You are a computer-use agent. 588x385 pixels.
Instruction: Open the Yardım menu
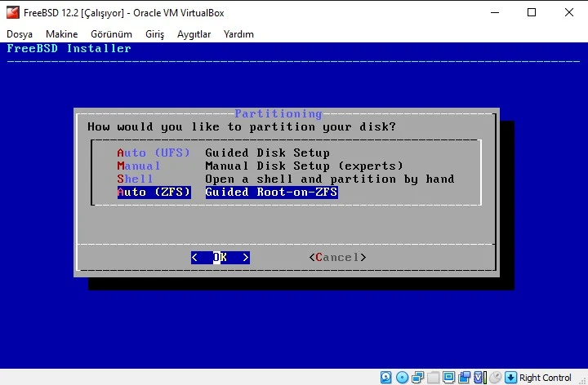[238, 34]
